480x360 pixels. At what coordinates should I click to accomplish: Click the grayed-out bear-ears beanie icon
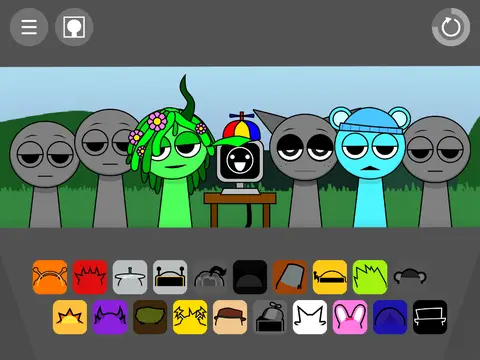click(x=410, y=277)
